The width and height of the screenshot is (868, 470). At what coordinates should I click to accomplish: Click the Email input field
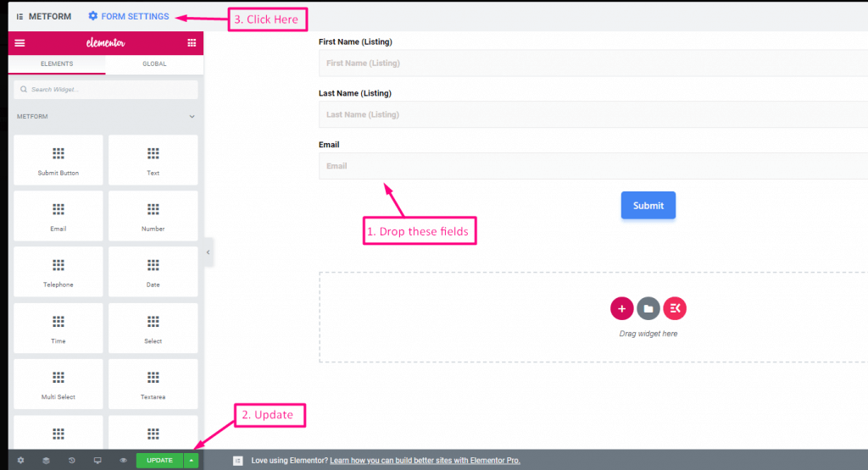pos(593,166)
